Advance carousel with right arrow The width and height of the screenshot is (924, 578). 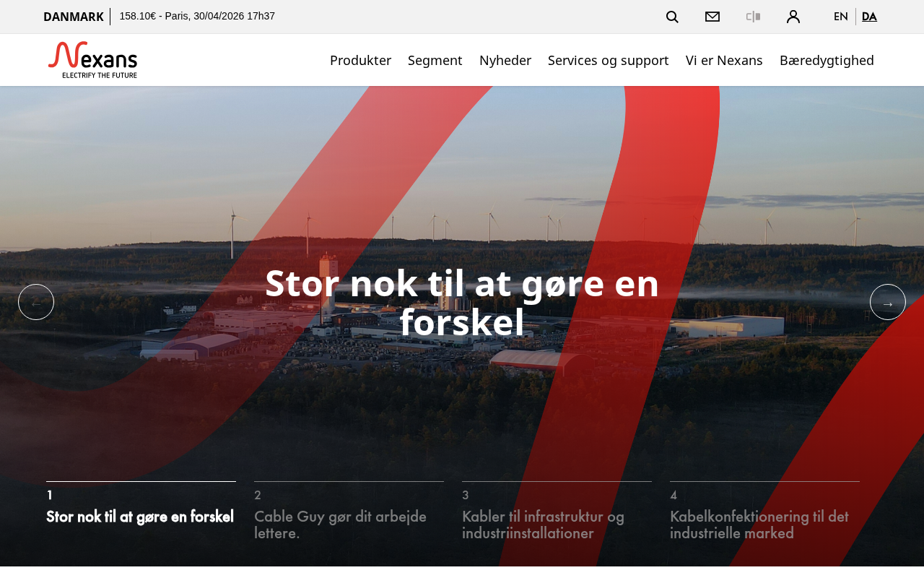(888, 302)
